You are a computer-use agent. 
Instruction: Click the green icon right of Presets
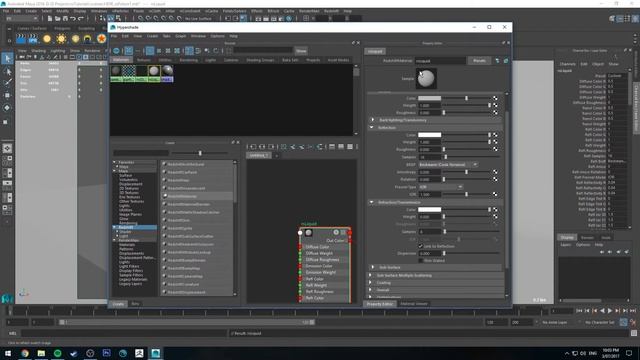[x=506, y=61]
